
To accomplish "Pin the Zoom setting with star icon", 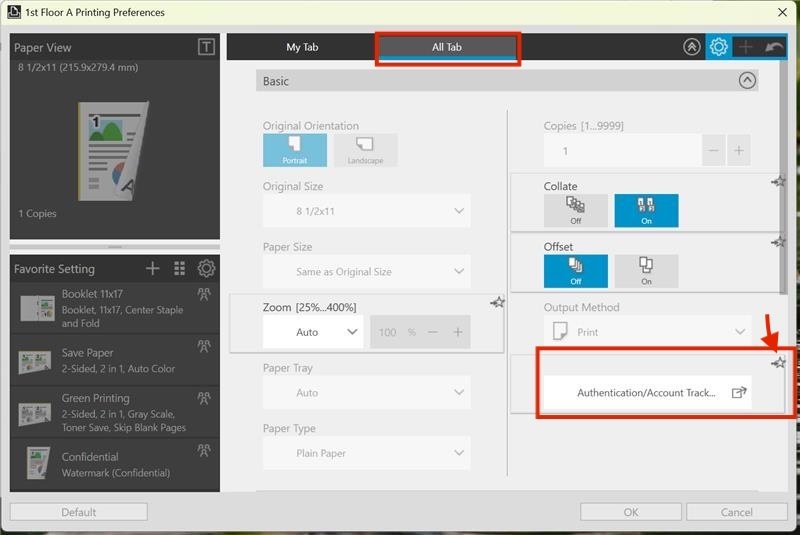I will tap(497, 302).
